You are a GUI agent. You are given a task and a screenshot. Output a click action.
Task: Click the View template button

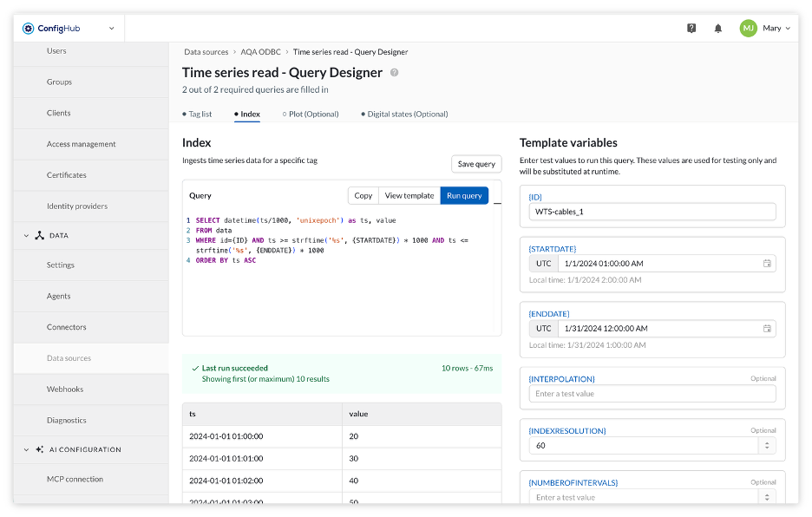[409, 196]
